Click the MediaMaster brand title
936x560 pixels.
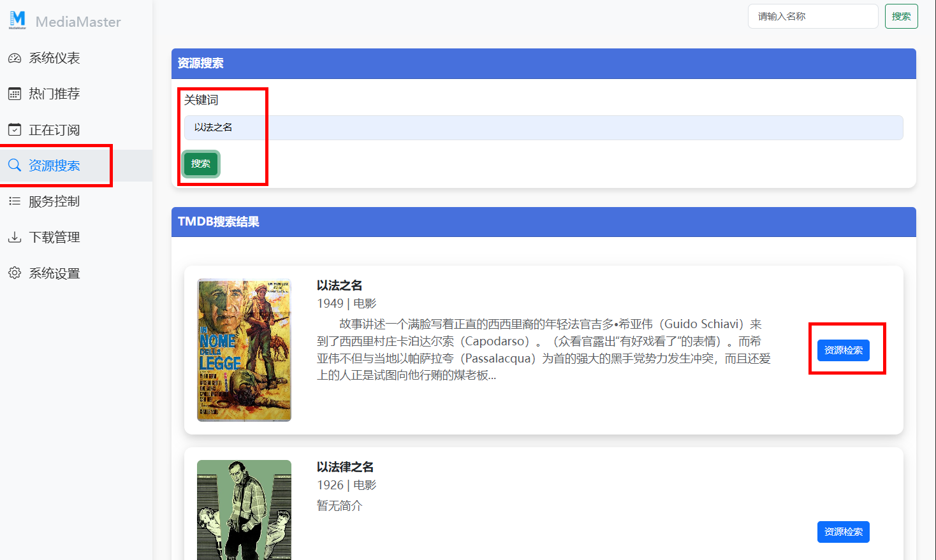coord(78,22)
